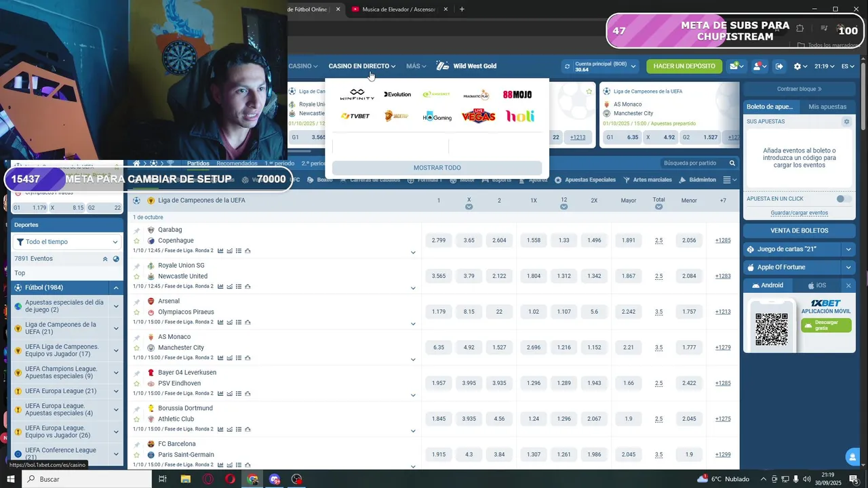Favorite the Borussia Dortmund match star

pyautogui.click(x=137, y=420)
